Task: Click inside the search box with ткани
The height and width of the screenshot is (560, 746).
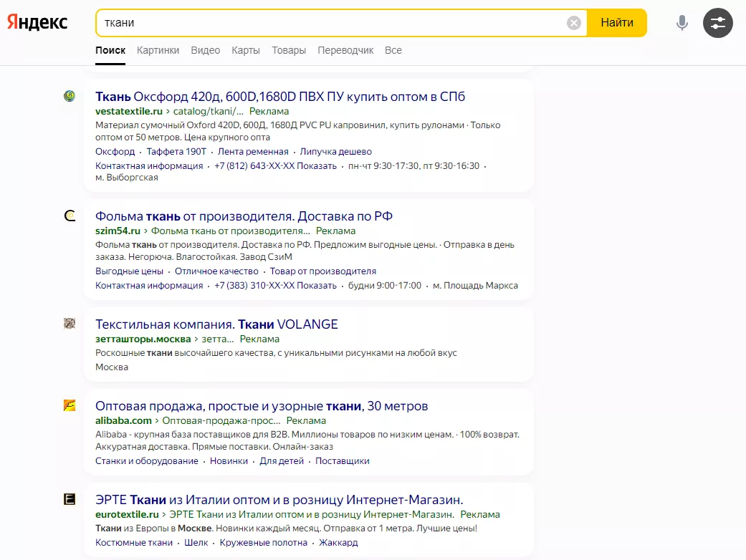Action: point(330,23)
